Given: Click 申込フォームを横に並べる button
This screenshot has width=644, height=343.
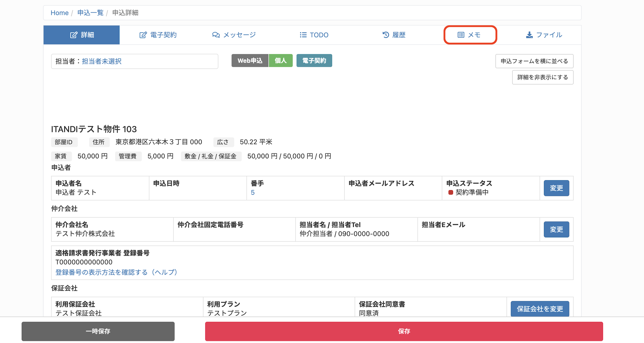Looking at the screenshot, I should [534, 61].
